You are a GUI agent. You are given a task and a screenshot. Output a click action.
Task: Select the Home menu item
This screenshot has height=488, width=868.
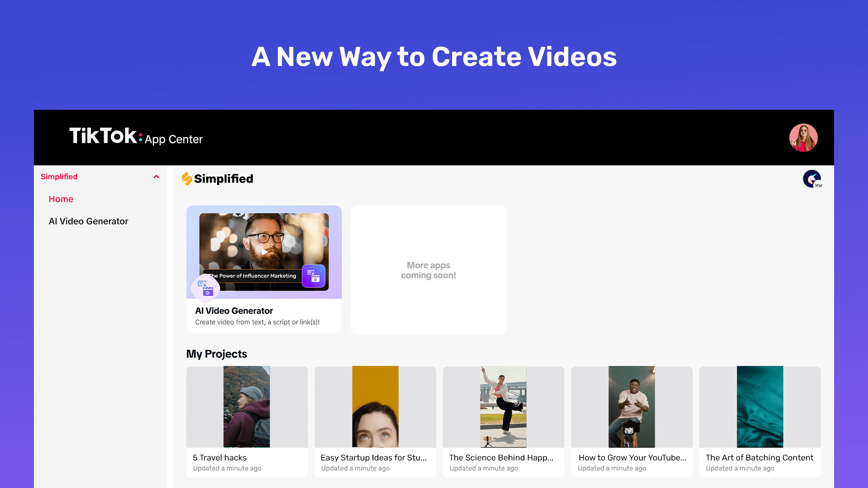click(60, 199)
